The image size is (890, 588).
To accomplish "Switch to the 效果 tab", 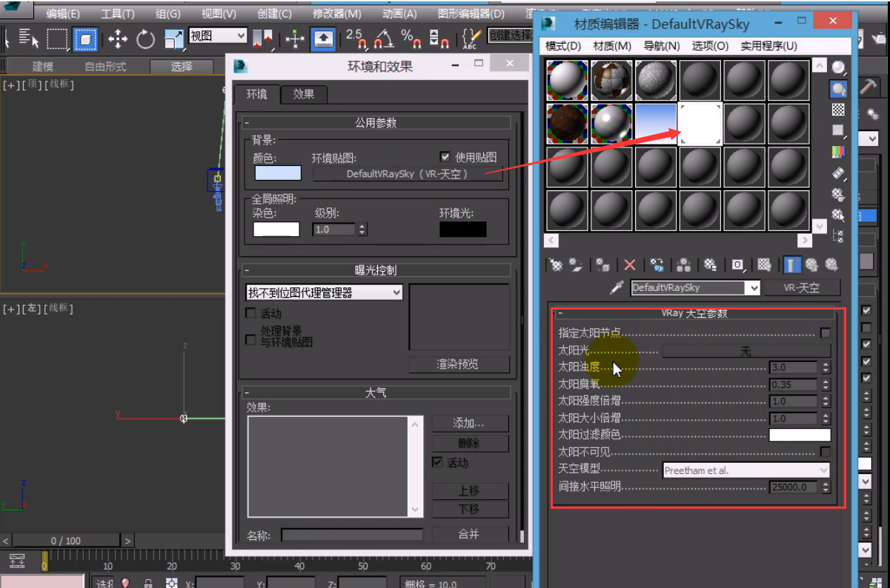I will [303, 94].
